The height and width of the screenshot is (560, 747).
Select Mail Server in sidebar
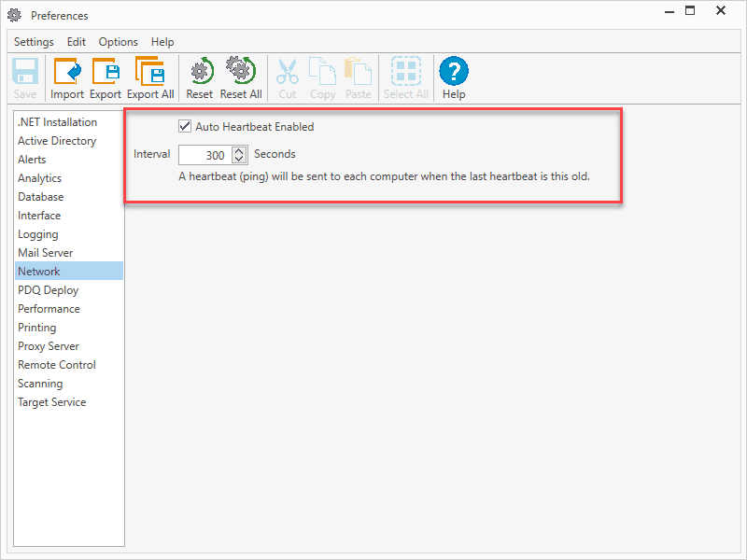(69, 252)
